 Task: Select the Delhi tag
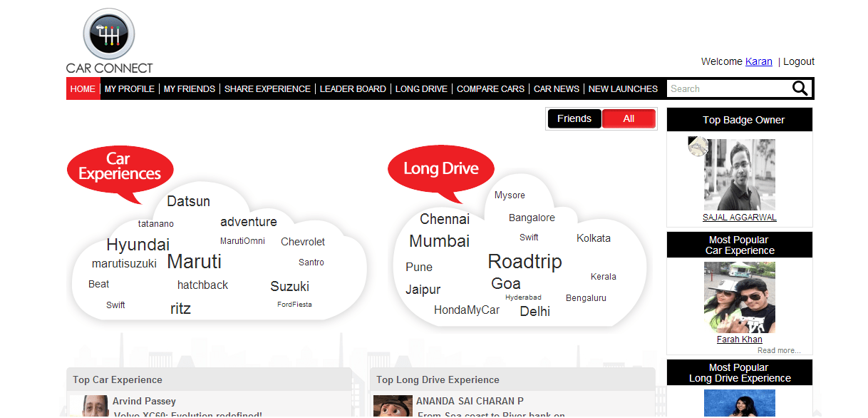point(535,312)
